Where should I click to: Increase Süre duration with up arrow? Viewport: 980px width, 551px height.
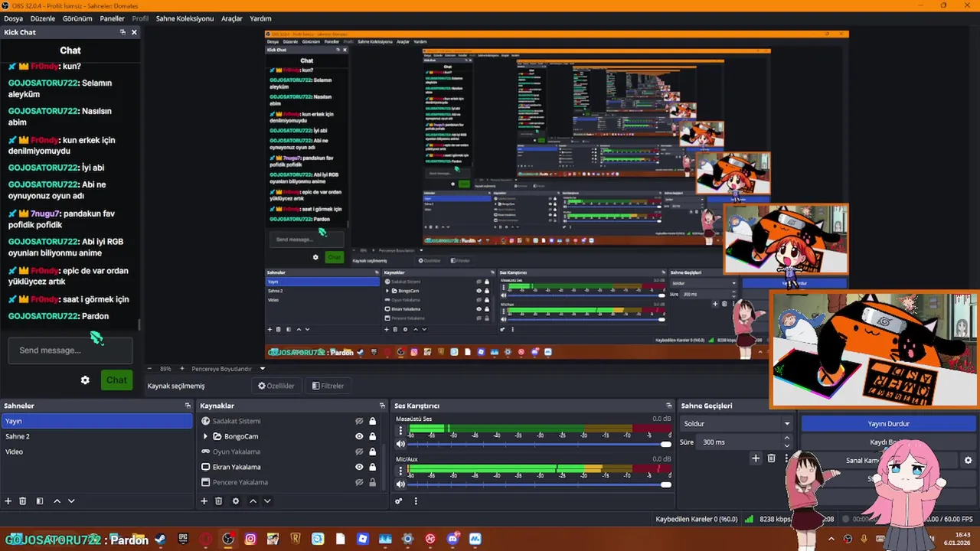pyautogui.click(x=787, y=438)
